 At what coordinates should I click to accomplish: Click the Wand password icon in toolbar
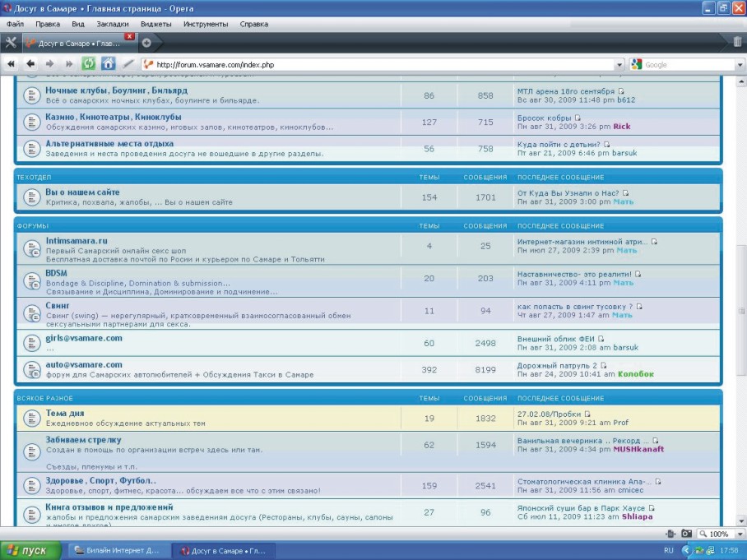click(128, 64)
